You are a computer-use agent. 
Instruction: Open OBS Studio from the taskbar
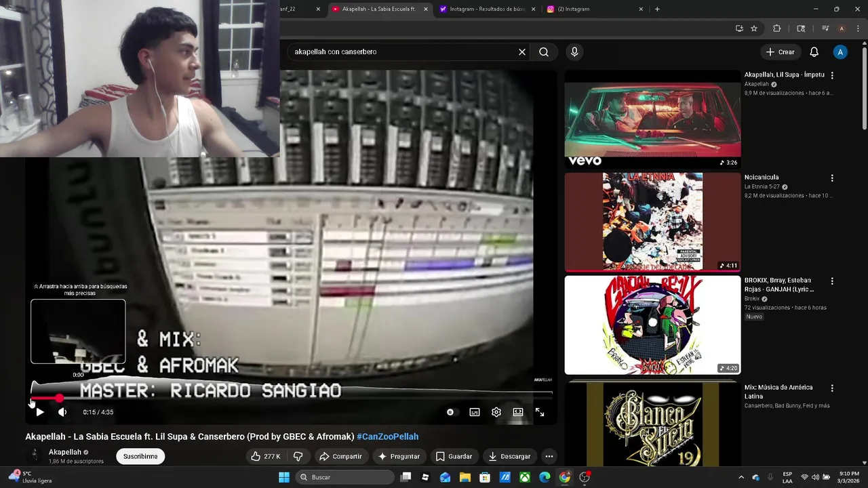click(x=585, y=477)
